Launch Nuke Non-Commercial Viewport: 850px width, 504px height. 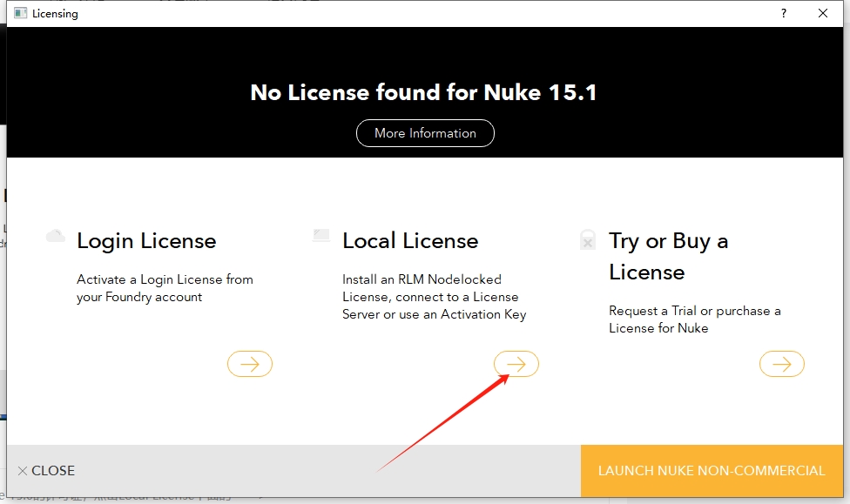pyautogui.click(x=711, y=470)
